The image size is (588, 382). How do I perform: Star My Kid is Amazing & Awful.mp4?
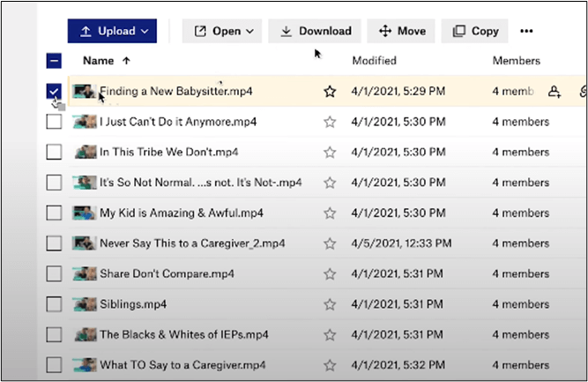point(330,213)
